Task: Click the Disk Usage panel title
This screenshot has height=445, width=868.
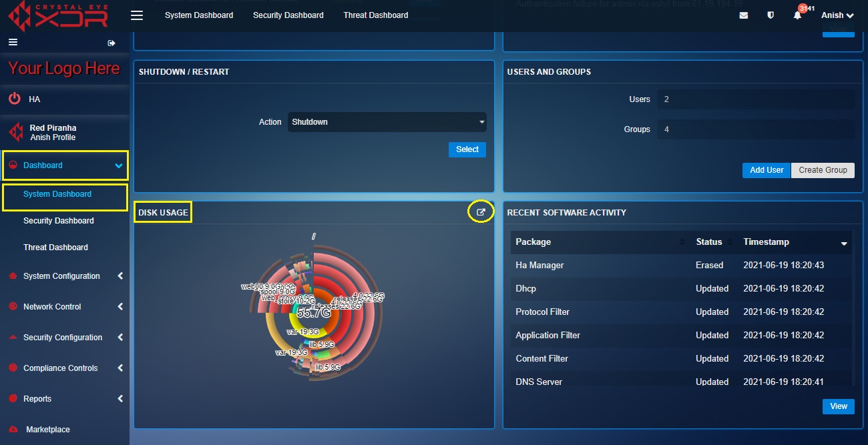Action: [x=163, y=212]
